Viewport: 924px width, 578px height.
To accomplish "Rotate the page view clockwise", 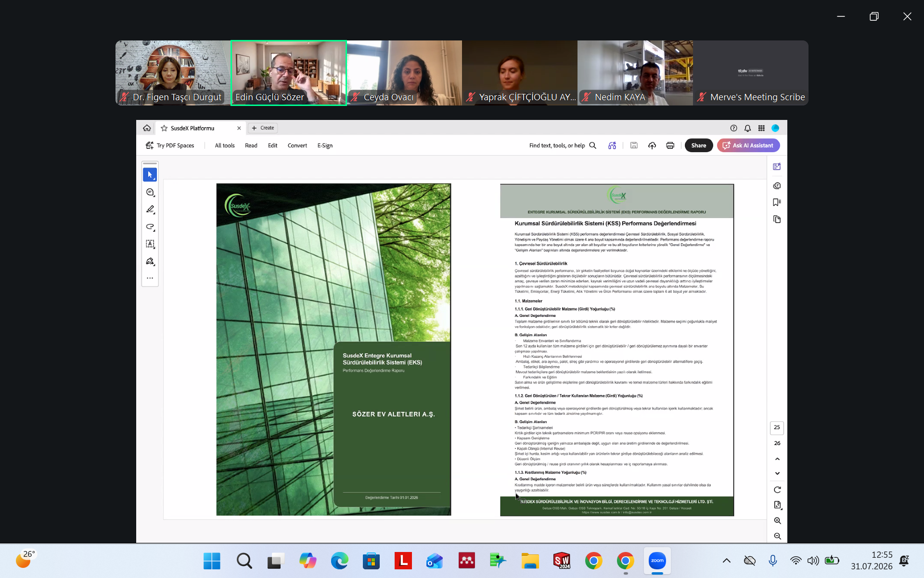I will [x=777, y=490].
